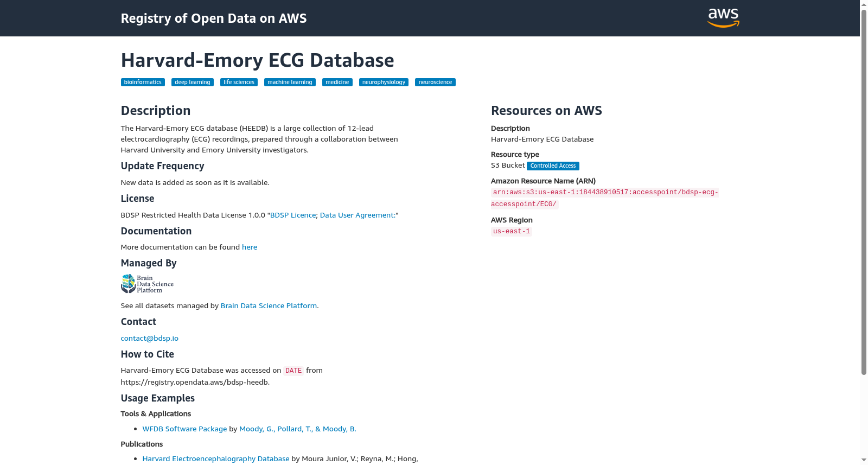The image size is (868, 465).
Task: Click the Usage Examples heading
Action: pos(158,398)
